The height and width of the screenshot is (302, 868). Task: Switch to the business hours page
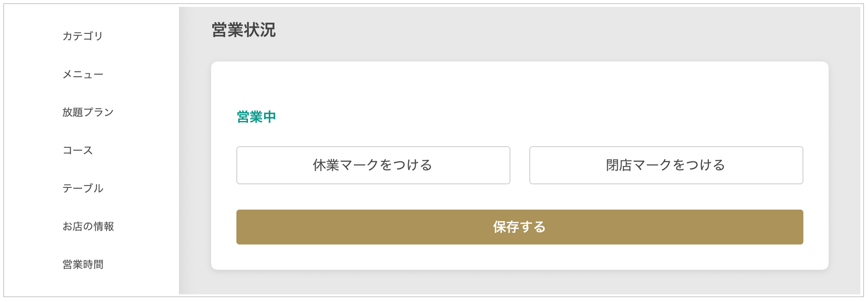(x=83, y=264)
